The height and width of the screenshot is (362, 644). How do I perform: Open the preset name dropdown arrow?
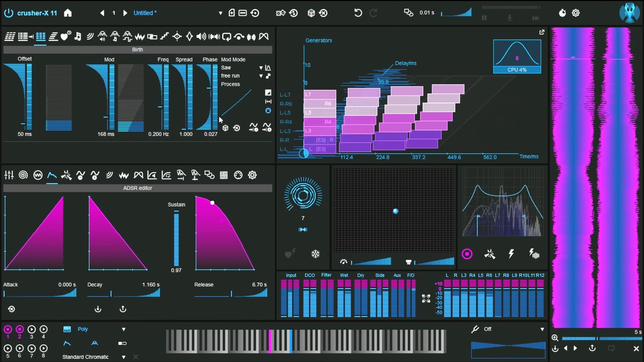220,13
